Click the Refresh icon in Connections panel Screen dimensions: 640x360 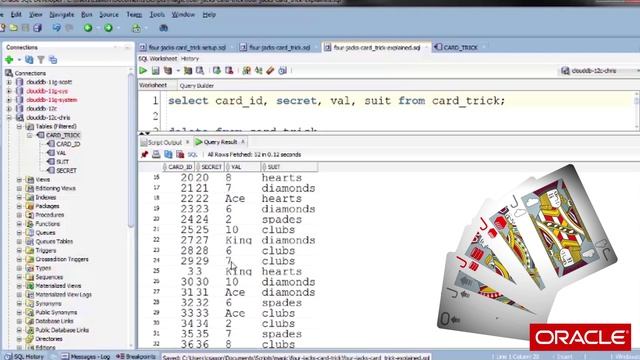pos(29,60)
